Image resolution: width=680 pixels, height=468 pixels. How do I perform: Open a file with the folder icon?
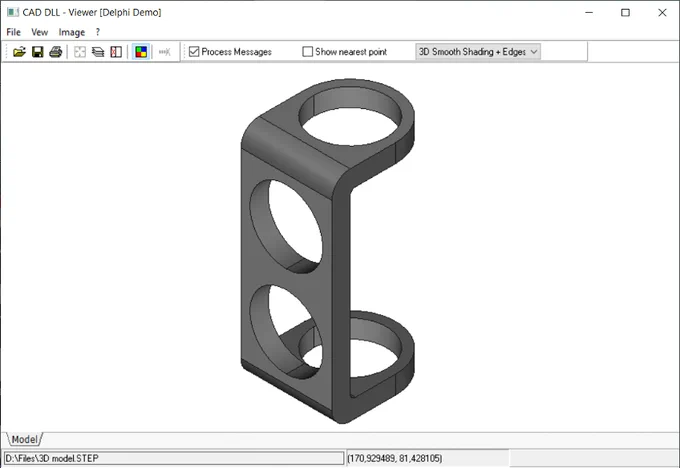19,52
